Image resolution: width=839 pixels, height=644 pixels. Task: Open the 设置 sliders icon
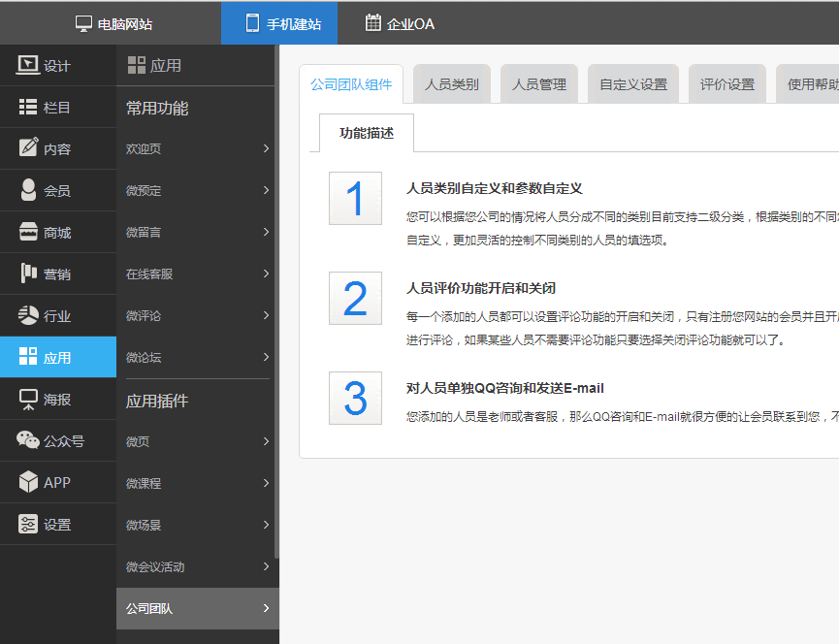tap(28, 524)
